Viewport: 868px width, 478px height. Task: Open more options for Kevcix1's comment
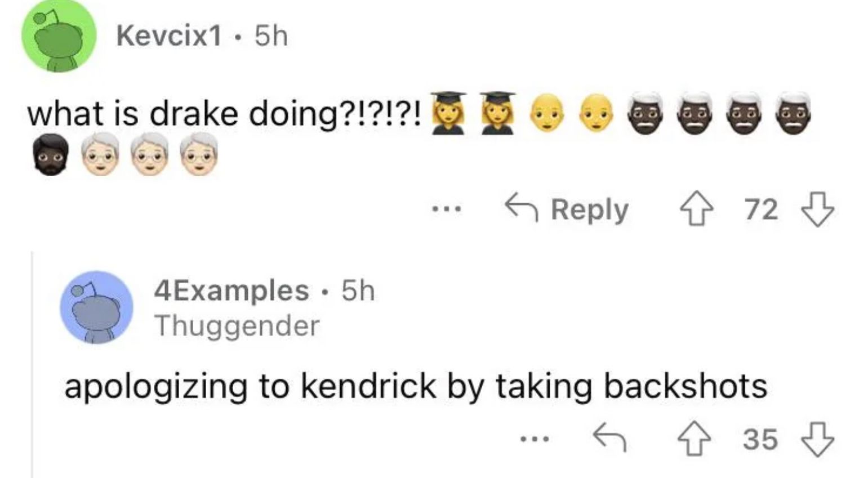click(x=447, y=210)
